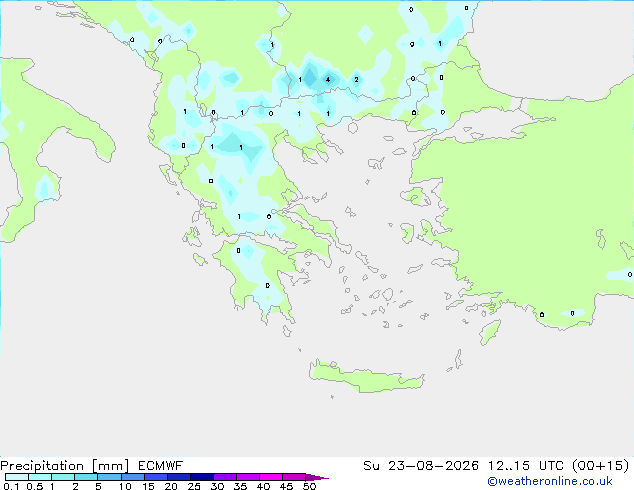The image size is (634, 490).
Task: Click the forecast date Su 23-08-2026
Action: pos(421,466)
